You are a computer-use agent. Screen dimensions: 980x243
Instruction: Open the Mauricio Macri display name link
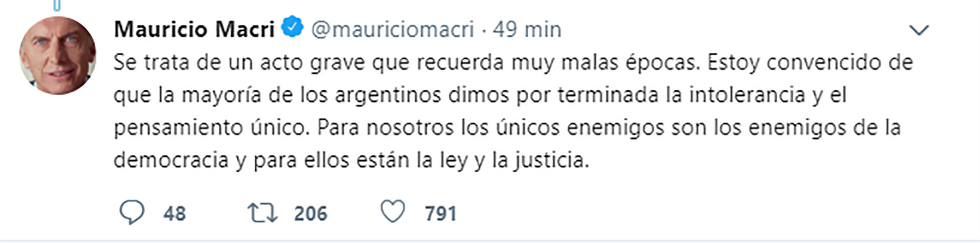click(x=194, y=29)
